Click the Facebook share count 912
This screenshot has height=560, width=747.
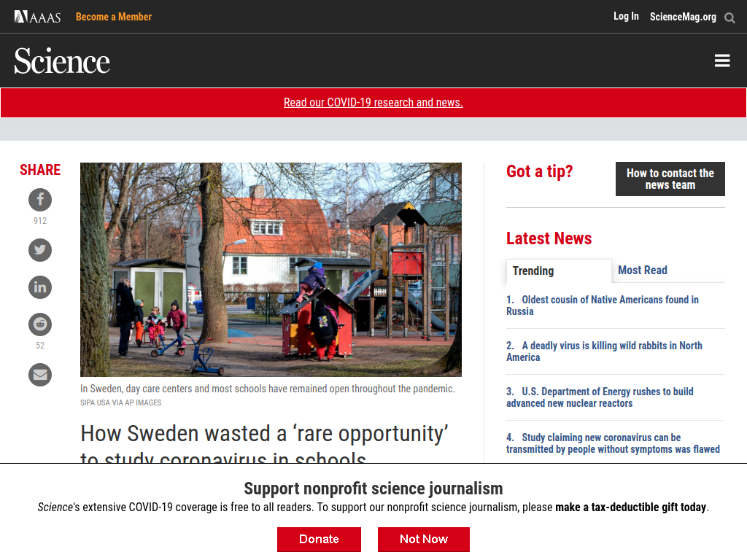40,221
